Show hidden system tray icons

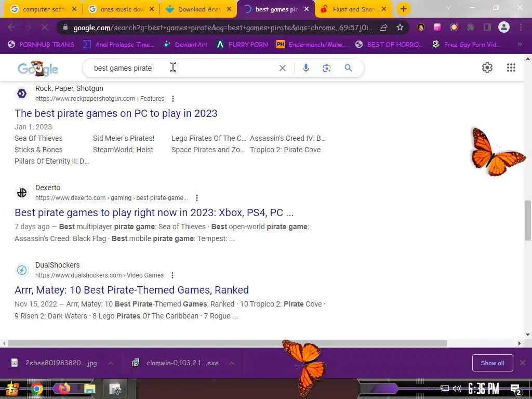coord(432,389)
